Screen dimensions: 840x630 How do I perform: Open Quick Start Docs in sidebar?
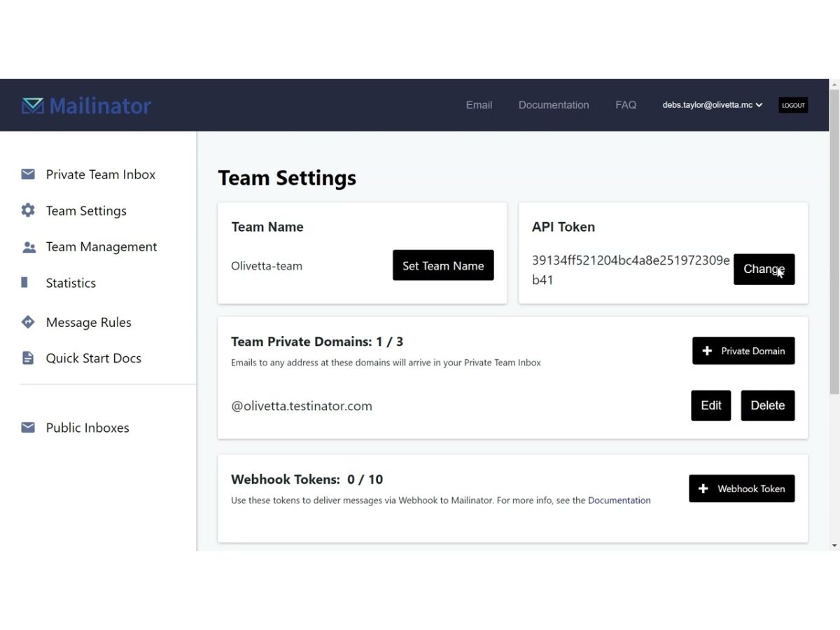(x=93, y=358)
